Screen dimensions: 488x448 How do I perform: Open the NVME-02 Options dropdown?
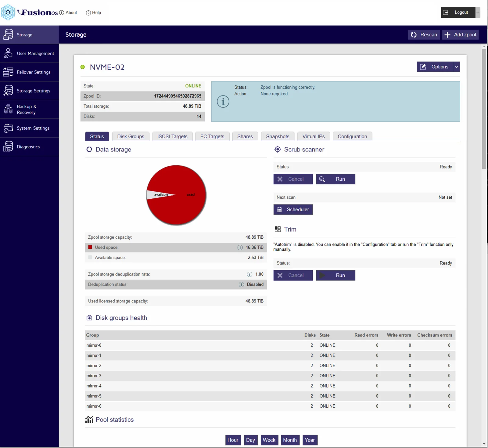point(438,67)
